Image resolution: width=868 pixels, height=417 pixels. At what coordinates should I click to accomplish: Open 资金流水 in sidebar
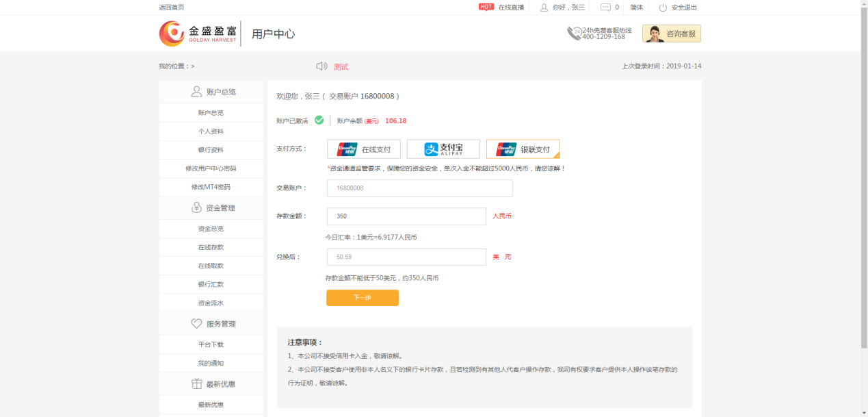point(211,303)
